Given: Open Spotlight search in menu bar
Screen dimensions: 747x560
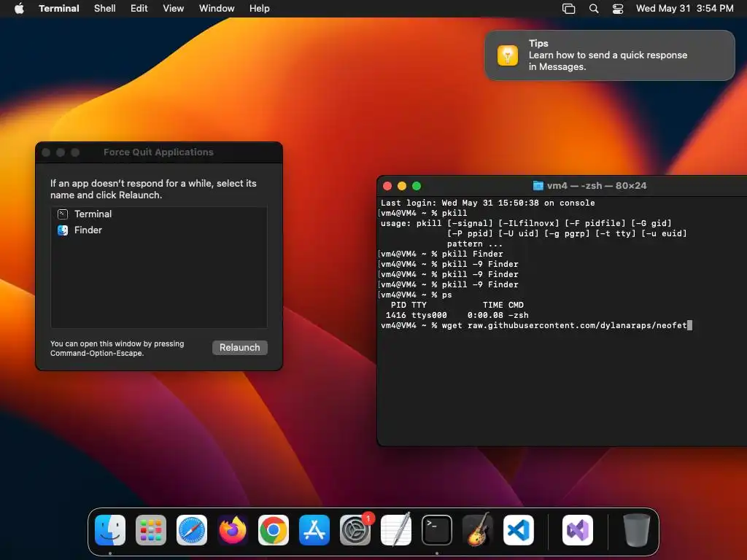Looking at the screenshot, I should tap(594, 9).
